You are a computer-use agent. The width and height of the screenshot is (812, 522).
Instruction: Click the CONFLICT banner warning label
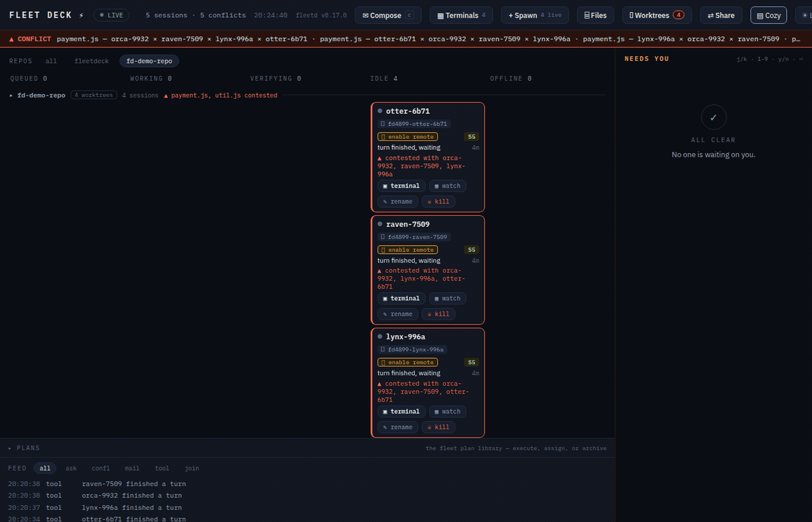(x=30, y=39)
